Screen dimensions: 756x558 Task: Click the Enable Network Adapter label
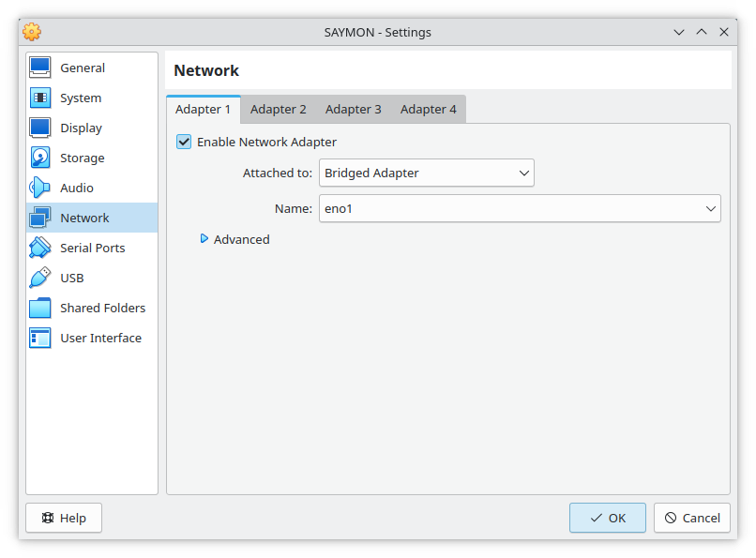pos(266,143)
